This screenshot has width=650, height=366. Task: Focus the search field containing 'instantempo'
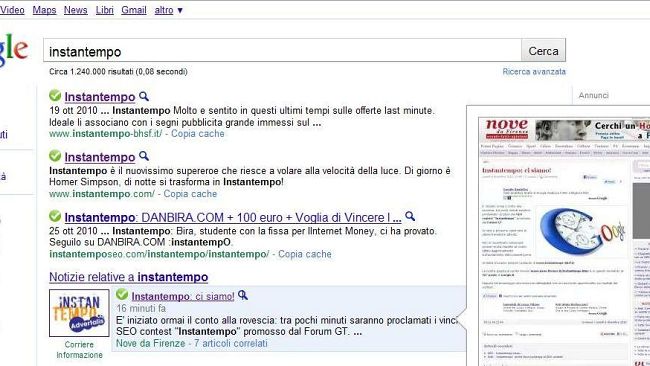[x=282, y=51]
